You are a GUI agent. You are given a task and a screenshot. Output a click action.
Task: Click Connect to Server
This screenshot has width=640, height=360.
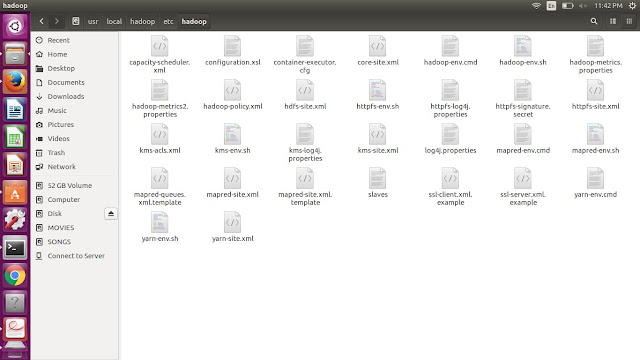(75, 256)
